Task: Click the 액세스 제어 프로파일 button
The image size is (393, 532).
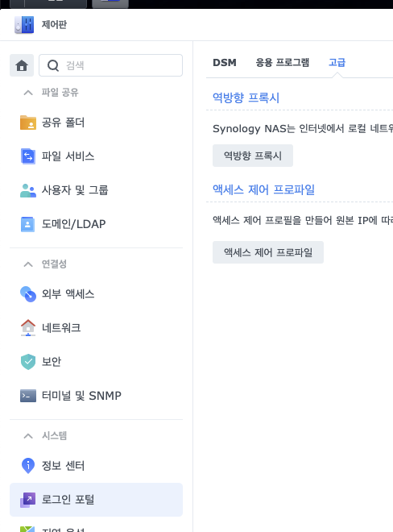Action: [268, 252]
